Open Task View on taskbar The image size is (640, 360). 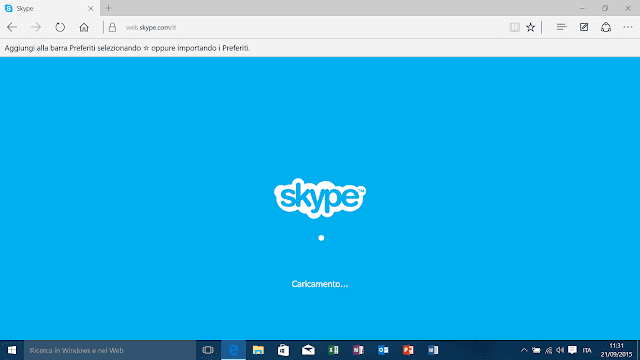point(208,350)
